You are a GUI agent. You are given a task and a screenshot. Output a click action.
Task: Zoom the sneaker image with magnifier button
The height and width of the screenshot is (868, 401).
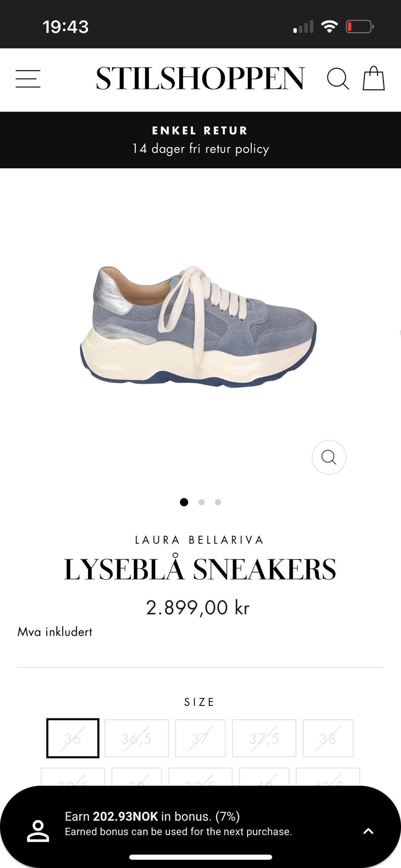click(x=329, y=457)
